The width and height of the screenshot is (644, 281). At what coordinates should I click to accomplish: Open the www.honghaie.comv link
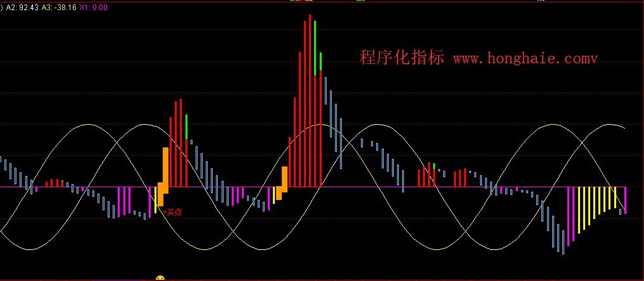526,58
